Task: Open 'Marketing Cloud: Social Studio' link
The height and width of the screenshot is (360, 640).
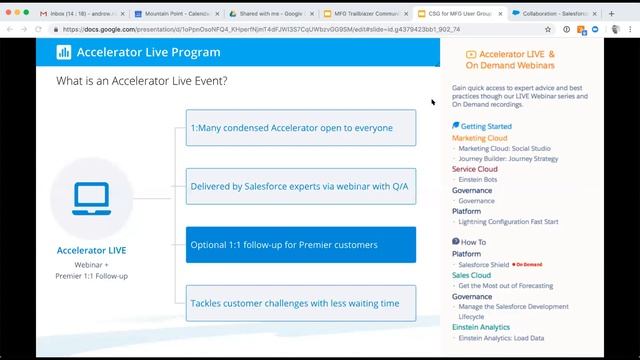Action: click(504, 149)
